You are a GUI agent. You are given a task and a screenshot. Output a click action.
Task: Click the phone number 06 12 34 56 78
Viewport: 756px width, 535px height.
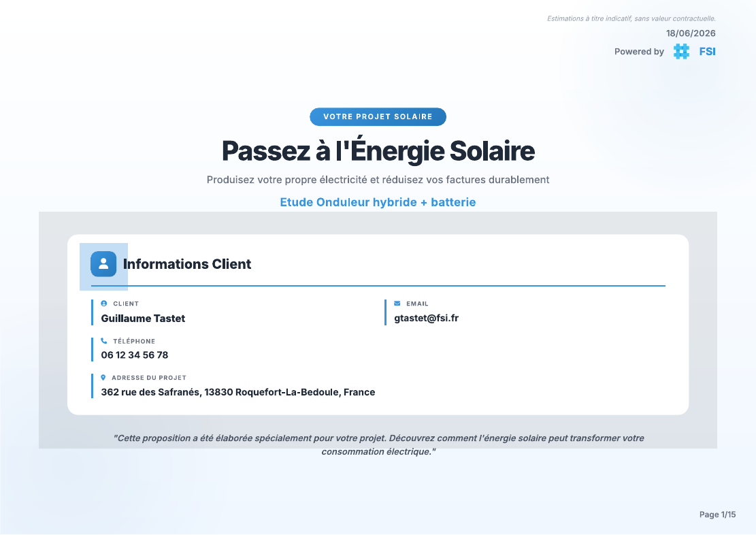point(135,355)
